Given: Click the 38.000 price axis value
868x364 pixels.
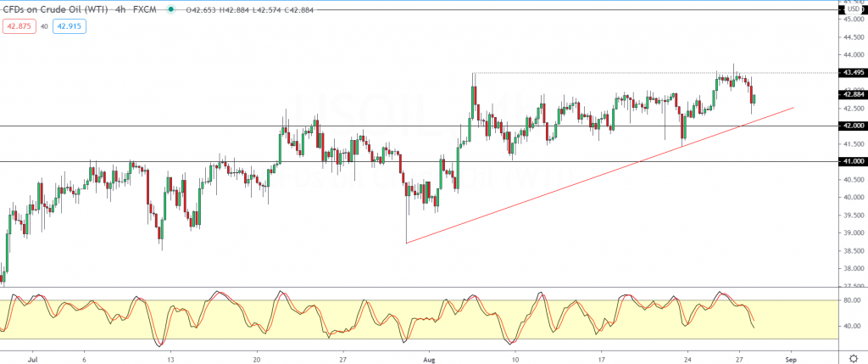Looking at the screenshot, I should point(853,268).
